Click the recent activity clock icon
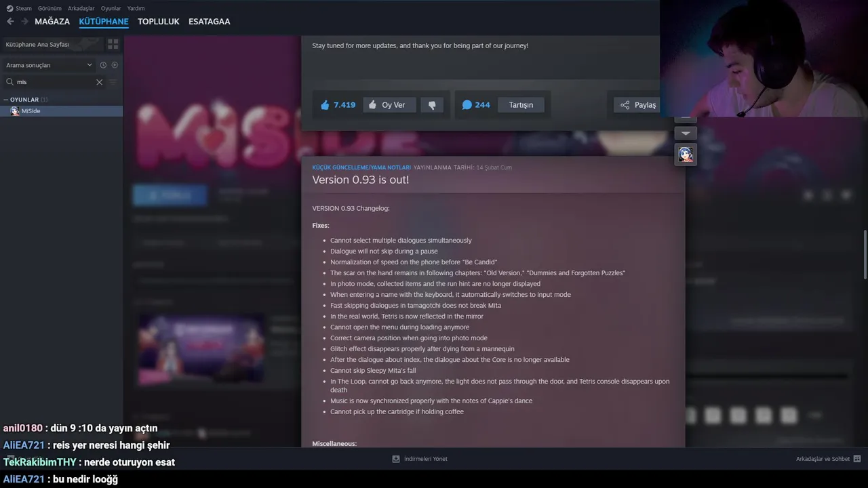This screenshot has height=488, width=868. (103, 65)
